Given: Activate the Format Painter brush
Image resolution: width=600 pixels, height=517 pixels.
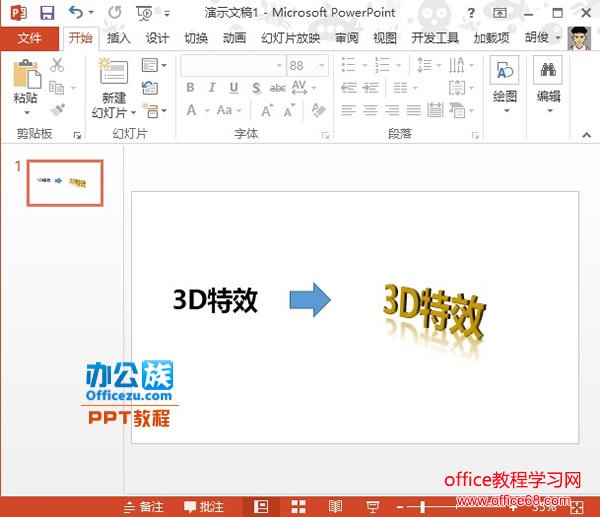Looking at the screenshot, I should (x=57, y=110).
